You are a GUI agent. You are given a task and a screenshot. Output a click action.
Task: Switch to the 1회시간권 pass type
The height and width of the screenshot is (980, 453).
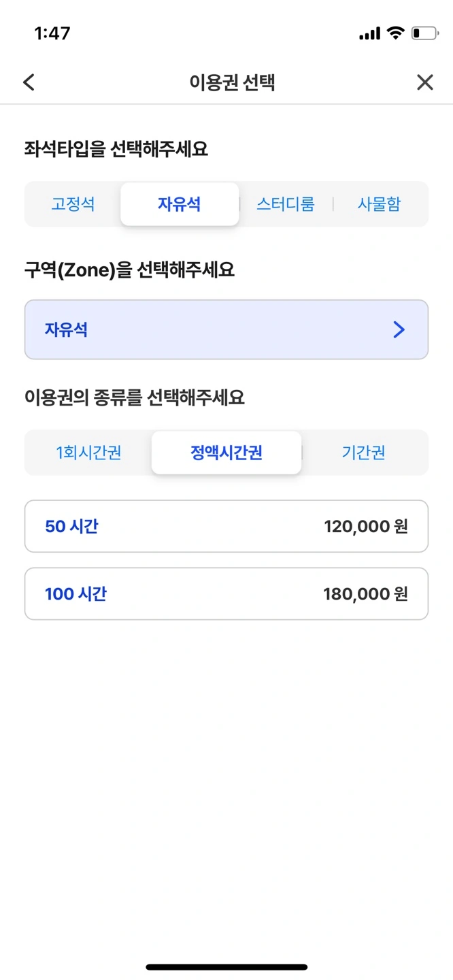[88, 453]
